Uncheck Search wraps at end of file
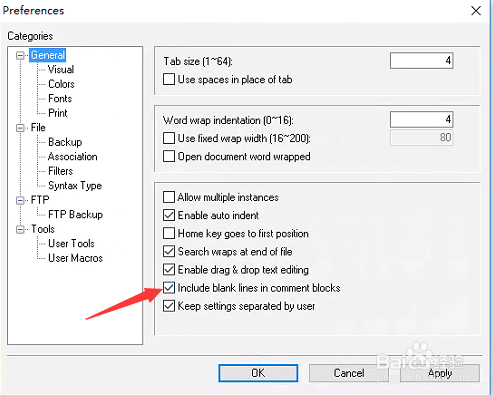493x395 pixels. point(169,251)
